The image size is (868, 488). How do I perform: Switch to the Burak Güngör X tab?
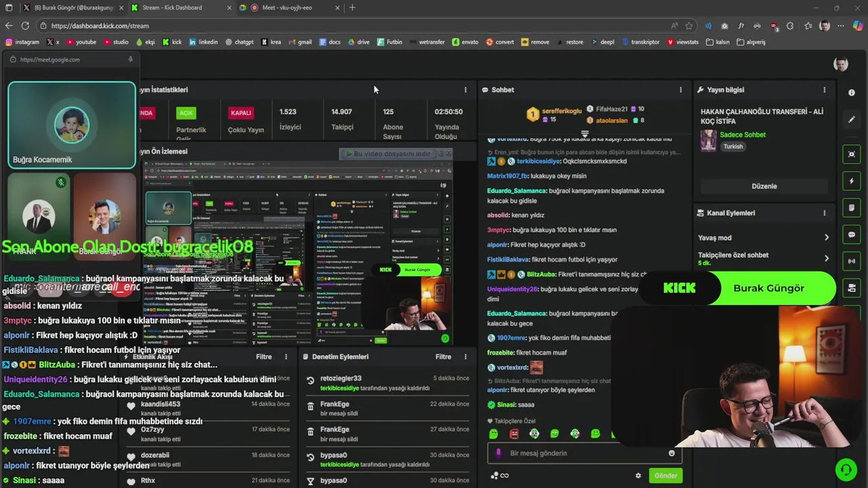click(72, 7)
